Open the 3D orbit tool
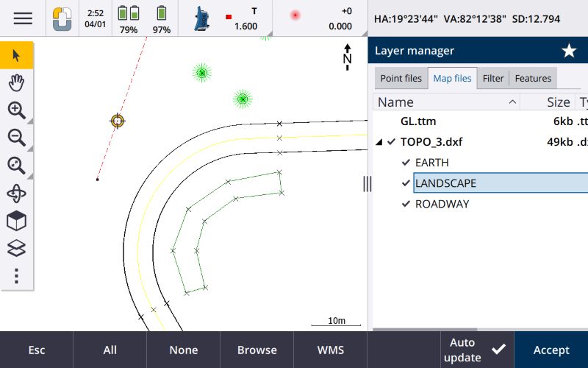 pos(16,194)
